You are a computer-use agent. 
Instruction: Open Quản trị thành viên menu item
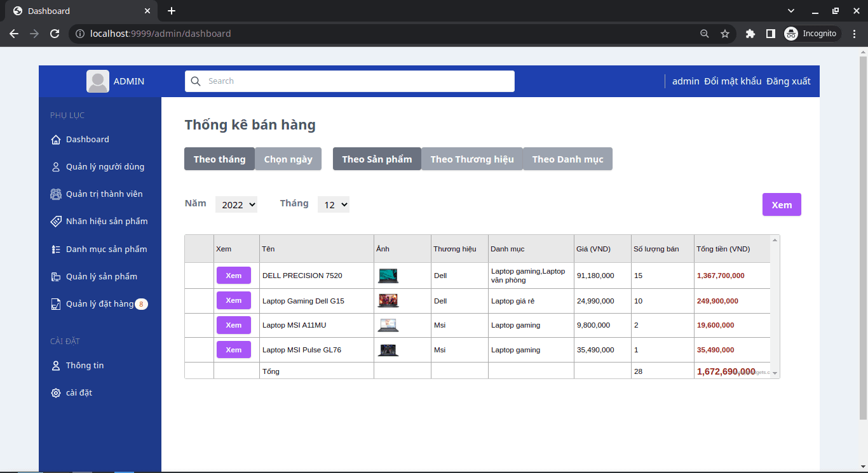click(104, 194)
